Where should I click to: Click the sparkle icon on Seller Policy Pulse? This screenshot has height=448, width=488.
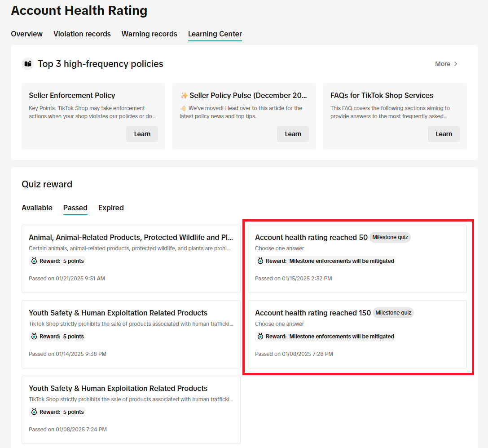184,95
